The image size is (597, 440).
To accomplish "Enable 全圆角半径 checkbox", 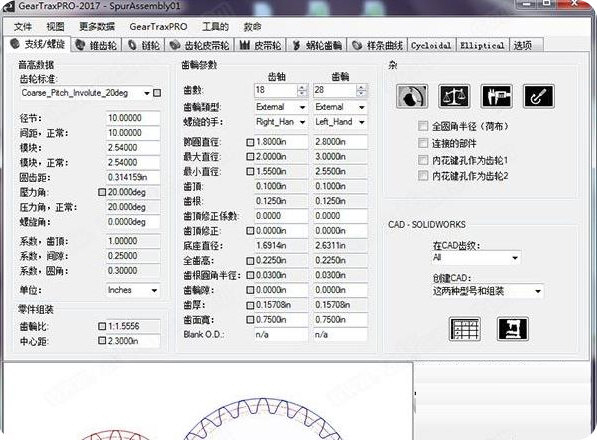I will click(x=423, y=126).
